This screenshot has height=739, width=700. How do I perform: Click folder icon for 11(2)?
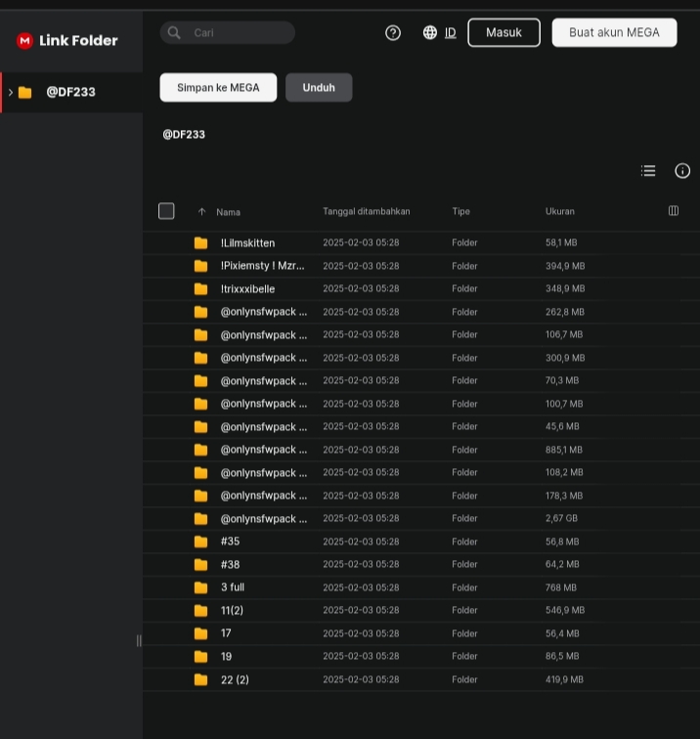pos(200,610)
